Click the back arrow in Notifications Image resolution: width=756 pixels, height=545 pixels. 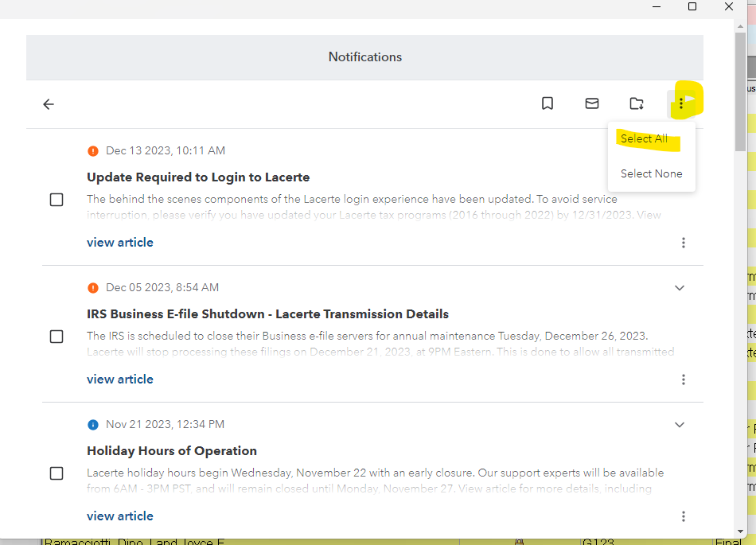(49, 104)
